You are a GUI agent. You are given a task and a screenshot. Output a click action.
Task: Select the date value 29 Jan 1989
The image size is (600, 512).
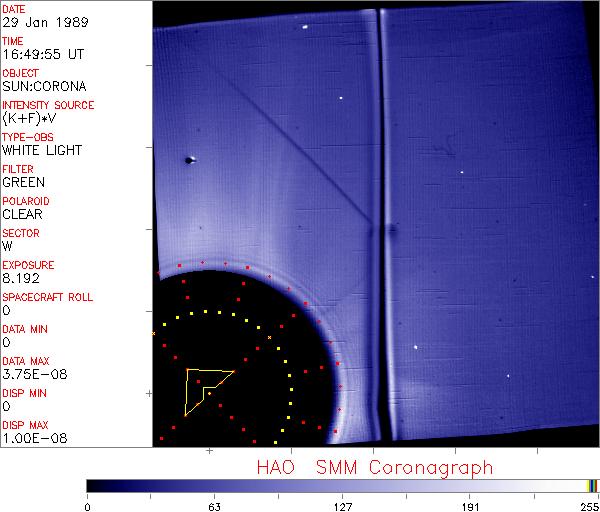[46, 22]
